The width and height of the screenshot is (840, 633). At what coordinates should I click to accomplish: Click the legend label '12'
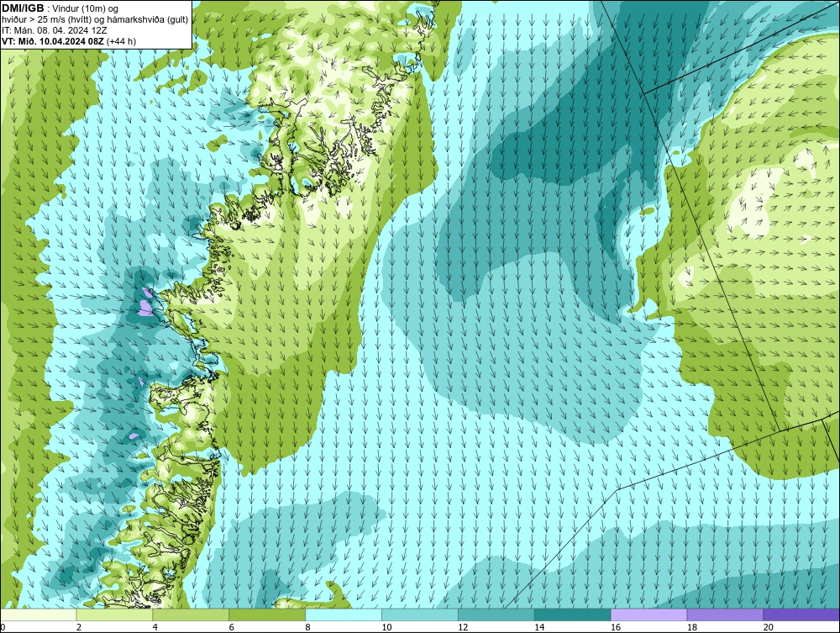463,627
